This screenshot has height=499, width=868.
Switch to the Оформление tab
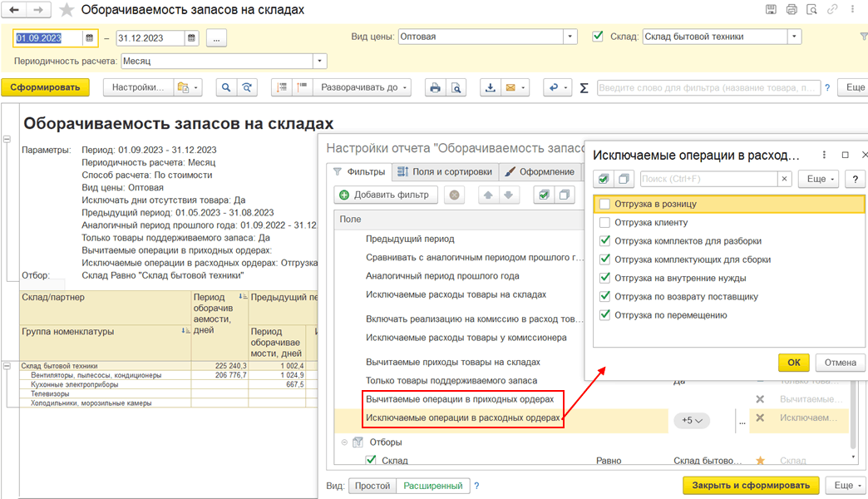pos(540,172)
